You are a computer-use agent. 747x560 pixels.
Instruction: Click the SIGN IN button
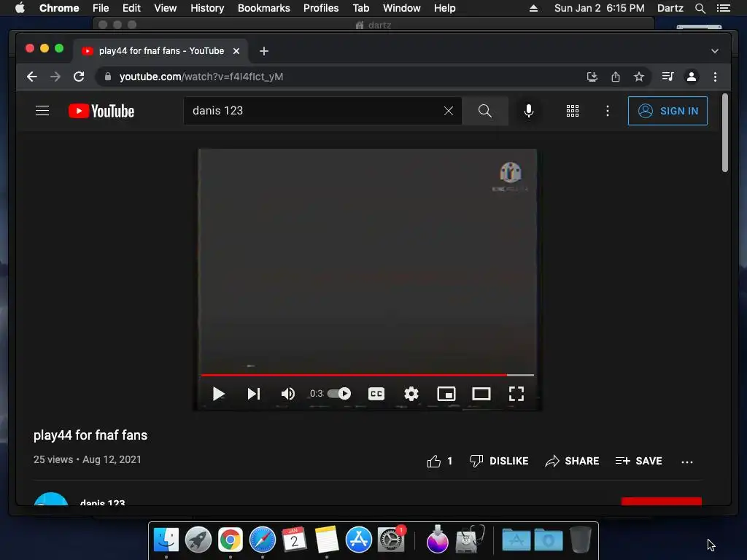tap(668, 111)
